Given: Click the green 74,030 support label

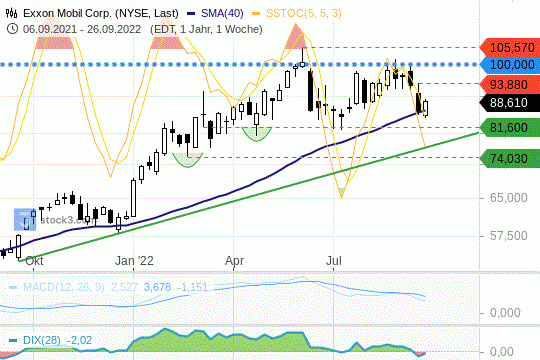Looking at the screenshot, I should [x=510, y=158].
